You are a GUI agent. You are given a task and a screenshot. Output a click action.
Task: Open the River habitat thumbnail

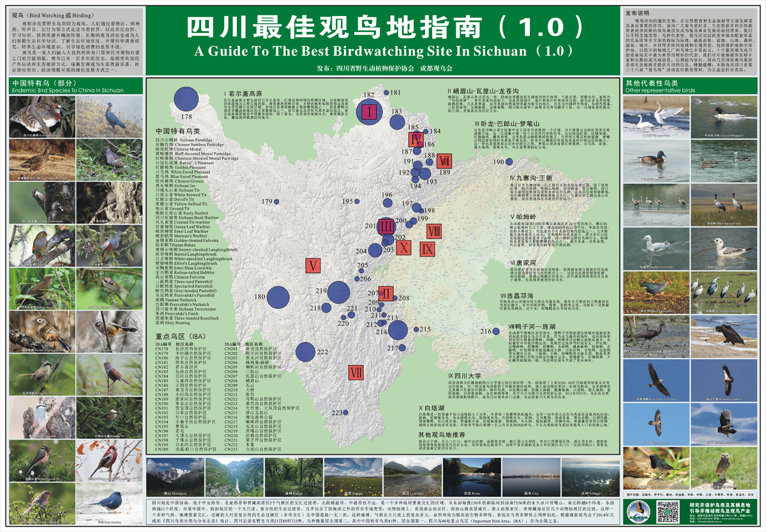pyautogui.click(x=472, y=477)
